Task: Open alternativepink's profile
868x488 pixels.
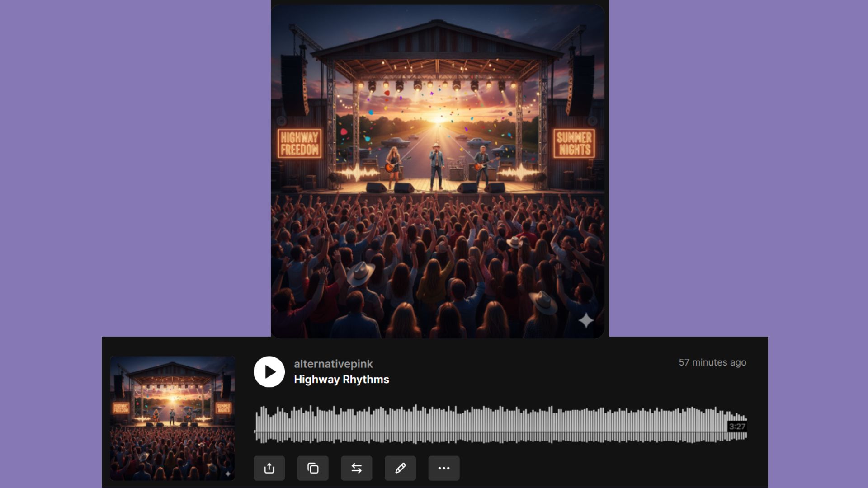Action: pos(333,364)
